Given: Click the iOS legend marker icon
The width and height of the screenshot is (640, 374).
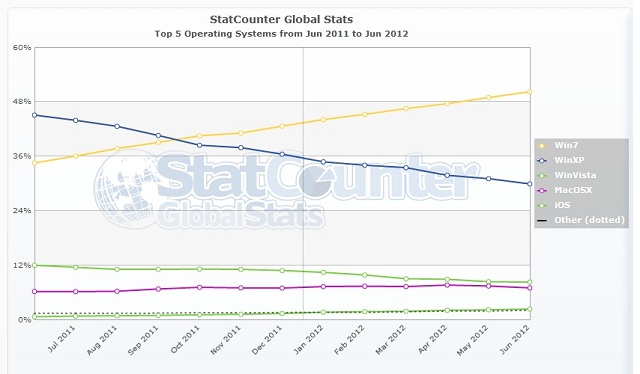Looking at the screenshot, I should [x=542, y=205].
